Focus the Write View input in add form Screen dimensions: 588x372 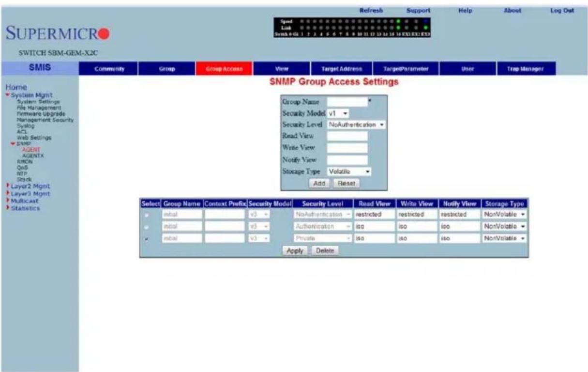347,148
